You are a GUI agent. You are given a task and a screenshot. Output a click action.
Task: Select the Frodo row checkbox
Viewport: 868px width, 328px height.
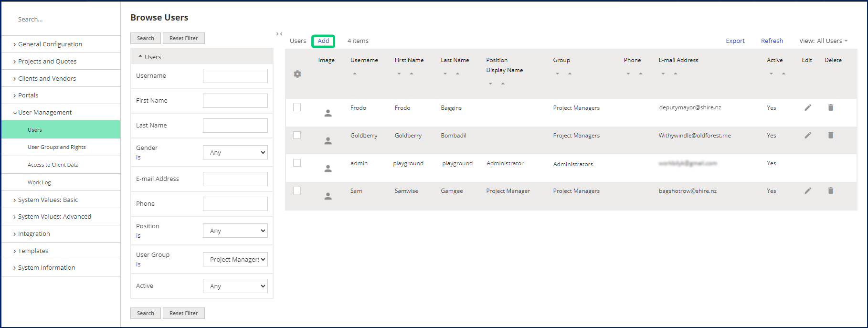point(297,107)
